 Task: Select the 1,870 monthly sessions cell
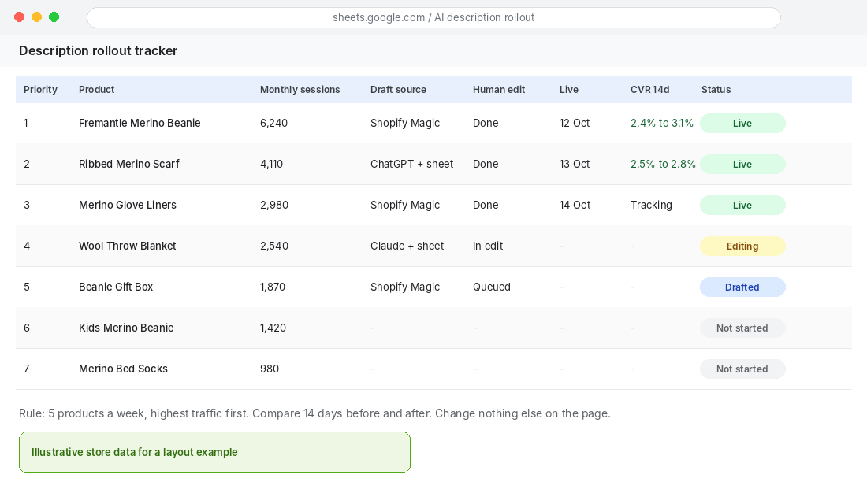click(273, 287)
